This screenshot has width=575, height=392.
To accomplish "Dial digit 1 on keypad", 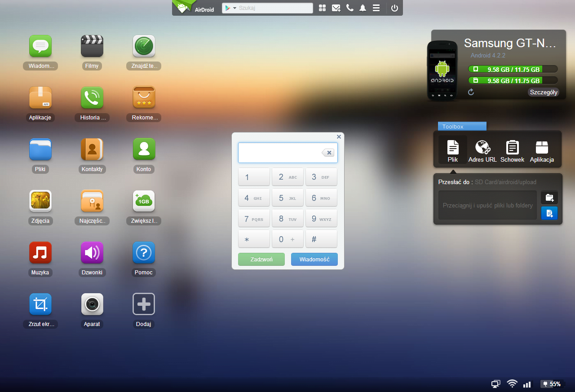I will (x=254, y=177).
